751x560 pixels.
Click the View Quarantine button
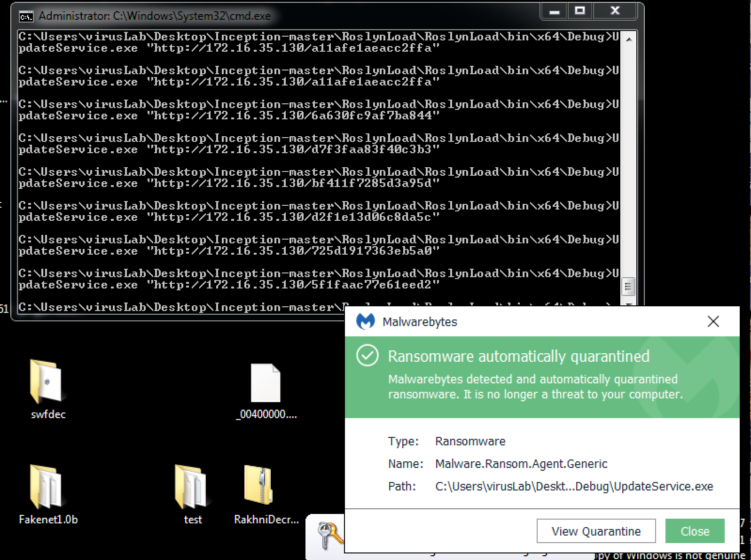point(596,531)
